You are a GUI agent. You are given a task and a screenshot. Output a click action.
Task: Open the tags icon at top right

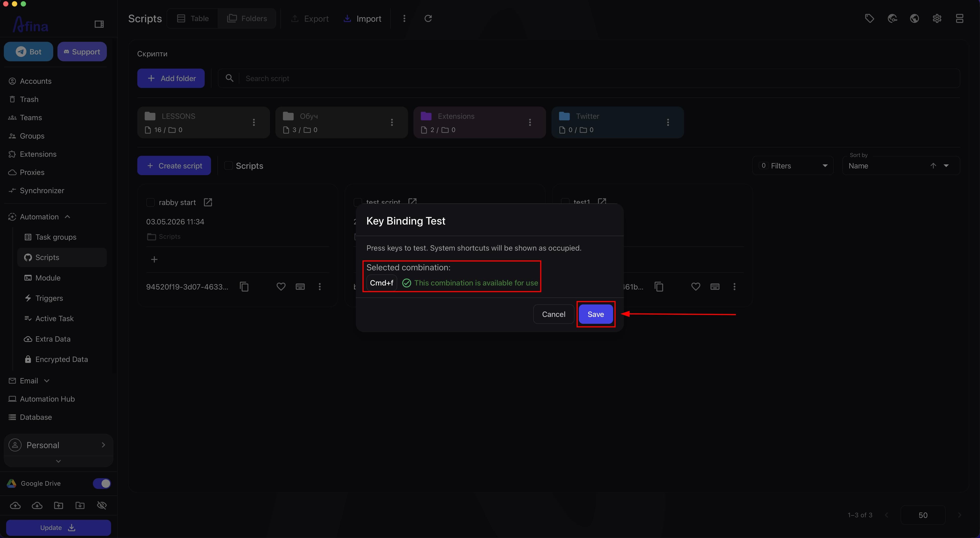tap(869, 18)
